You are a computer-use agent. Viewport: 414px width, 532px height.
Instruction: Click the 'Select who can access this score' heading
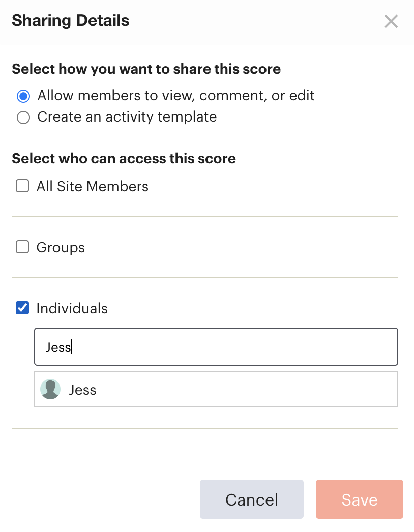tap(124, 159)
